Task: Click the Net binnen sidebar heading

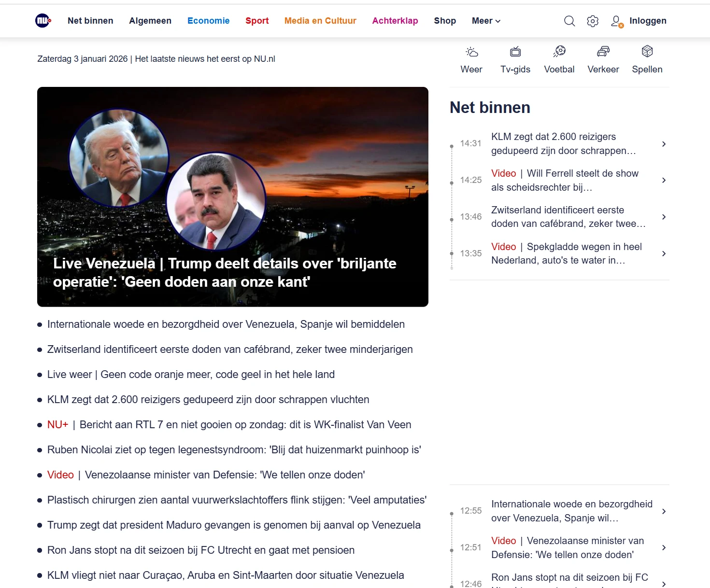Action: [x=490, y=107]
